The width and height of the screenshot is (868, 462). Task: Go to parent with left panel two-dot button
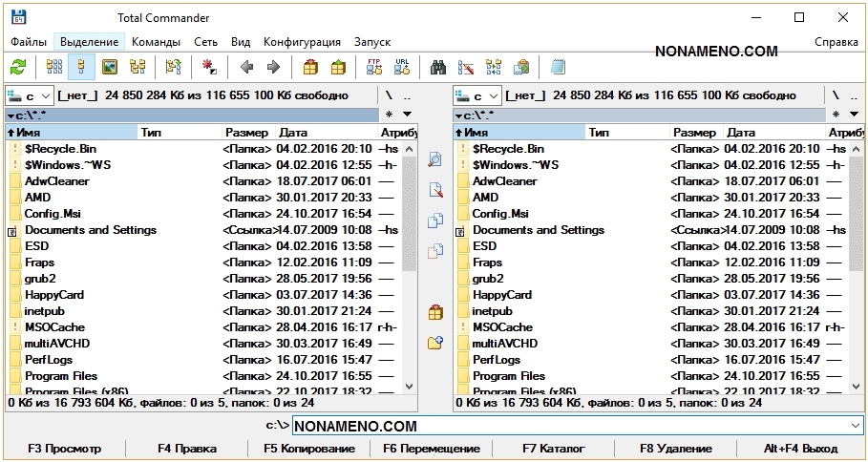[408, 95]
